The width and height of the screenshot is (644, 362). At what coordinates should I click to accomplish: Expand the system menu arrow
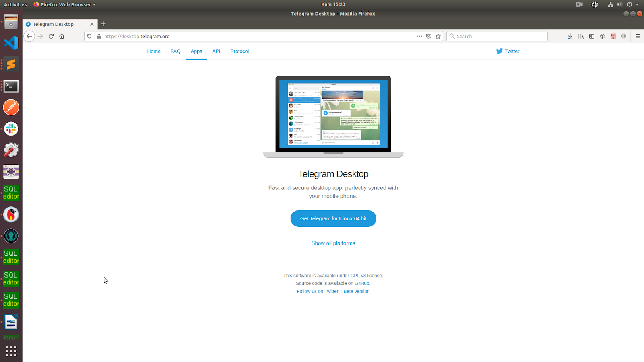point(637,4)
